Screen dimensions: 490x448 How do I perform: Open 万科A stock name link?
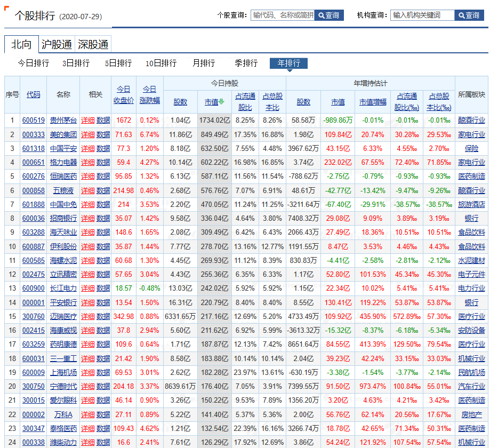(x=63, y=414)
